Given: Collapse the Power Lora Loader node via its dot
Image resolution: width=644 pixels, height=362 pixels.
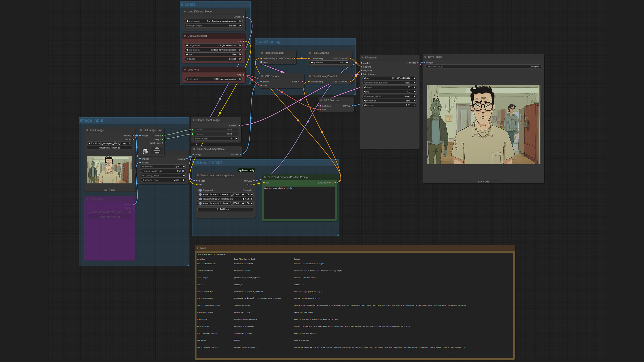Looking at the screenshot, I should [197, 175].
